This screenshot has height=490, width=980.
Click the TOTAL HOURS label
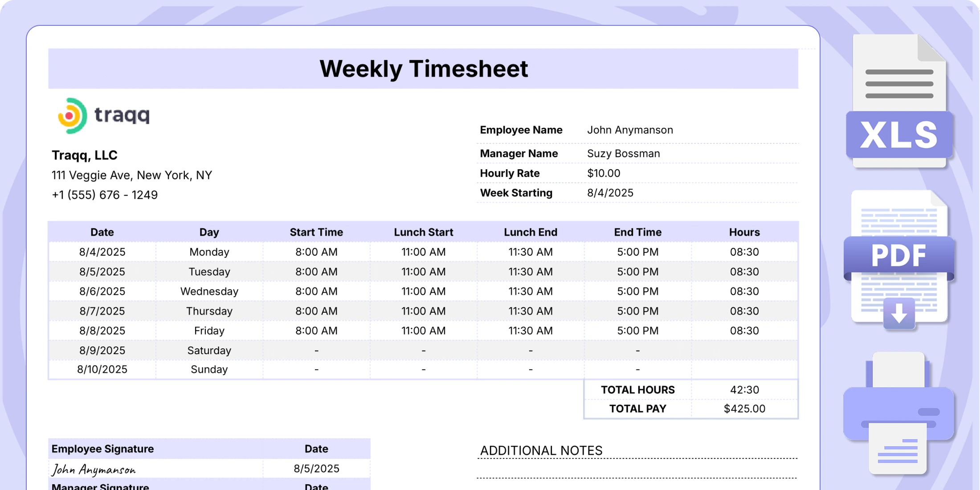point(638,390)
